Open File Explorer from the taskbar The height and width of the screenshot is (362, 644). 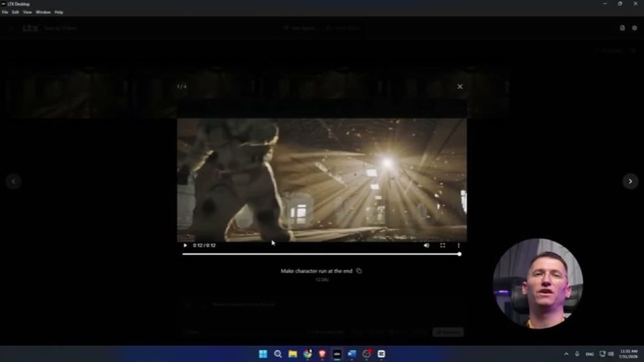(293, 354)
